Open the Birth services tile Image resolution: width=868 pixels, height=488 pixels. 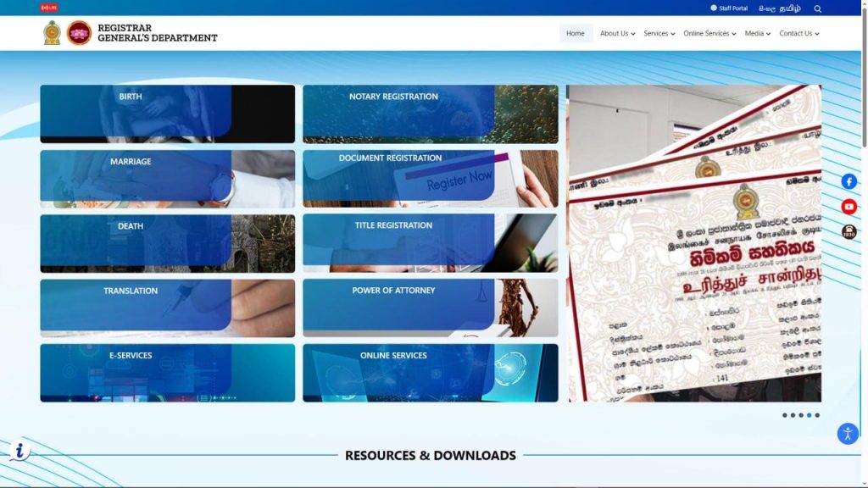tap(167, 114)
